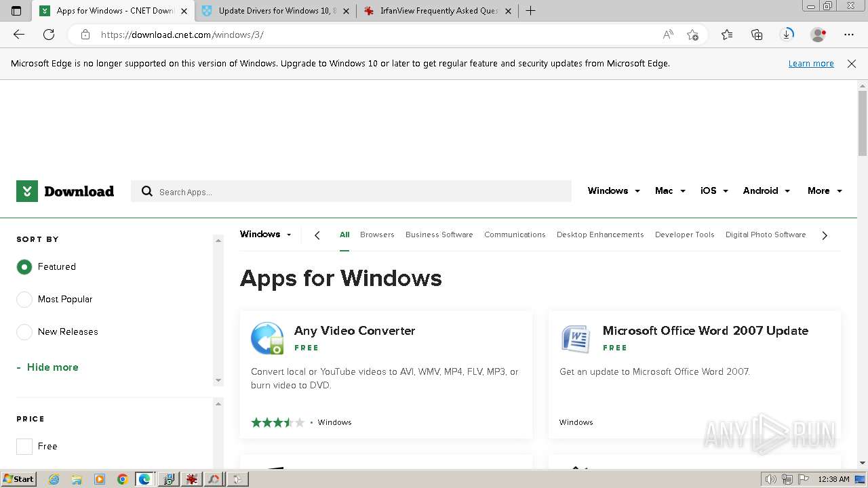Click the network icon in system tray
This screenshot has width=868, height=488.
pos(787,479)
